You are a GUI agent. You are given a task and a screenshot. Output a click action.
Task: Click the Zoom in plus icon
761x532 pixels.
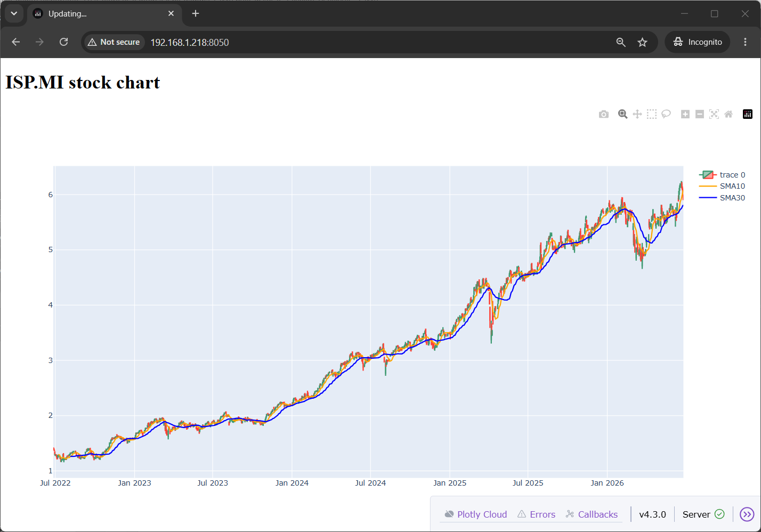click(x=685, y=114)
